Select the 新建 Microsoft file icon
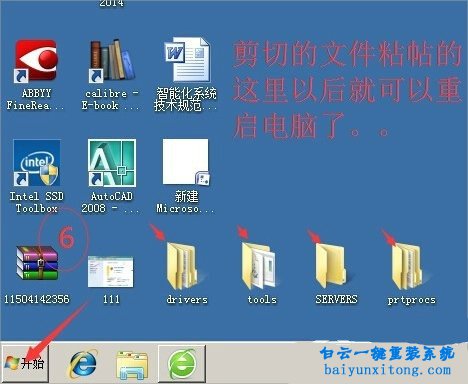 click(186, 162)
